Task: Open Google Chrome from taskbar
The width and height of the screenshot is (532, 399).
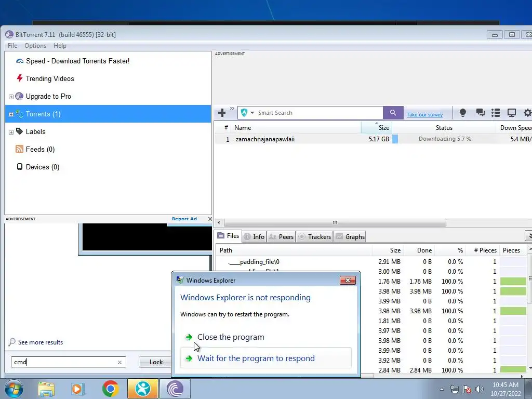Action: [x=110, y=389]
